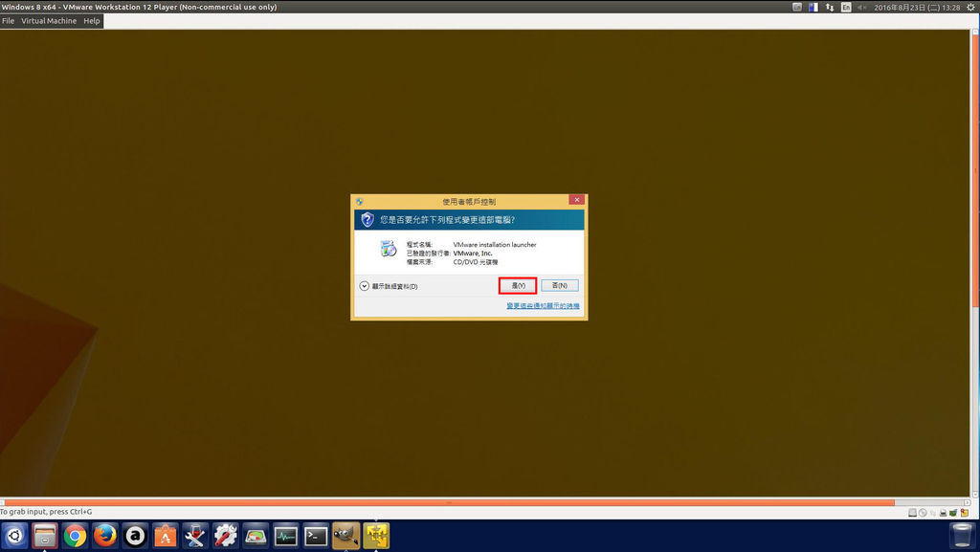Screen dimensions: 980x552
Task: Open the Help menu
Action: 92,21
